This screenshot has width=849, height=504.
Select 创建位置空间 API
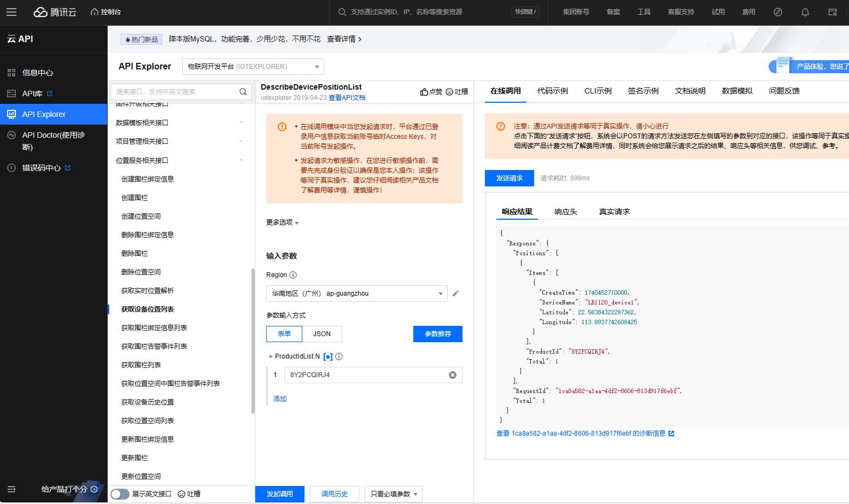pos(141,216)
